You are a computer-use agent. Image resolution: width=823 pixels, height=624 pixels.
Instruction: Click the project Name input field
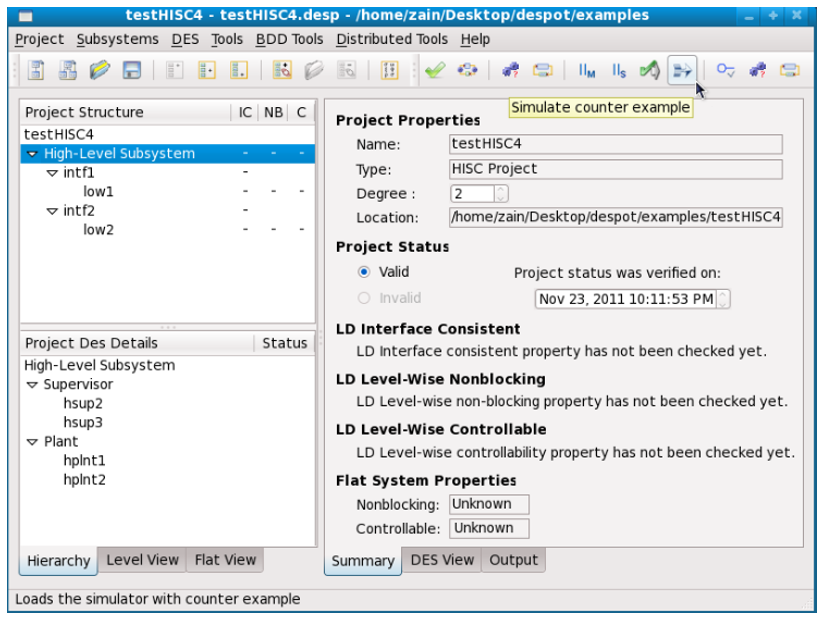pos(615,145)
